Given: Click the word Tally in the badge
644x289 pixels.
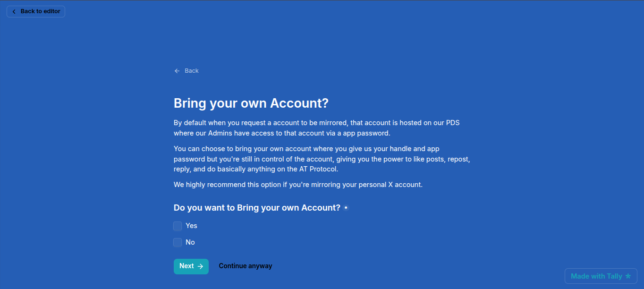Looking at the screenshot, I should coord(615,276).
